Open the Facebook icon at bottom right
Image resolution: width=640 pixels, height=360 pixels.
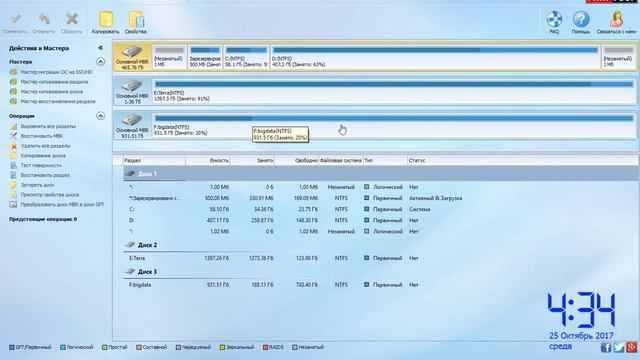(x=606, y=347)
